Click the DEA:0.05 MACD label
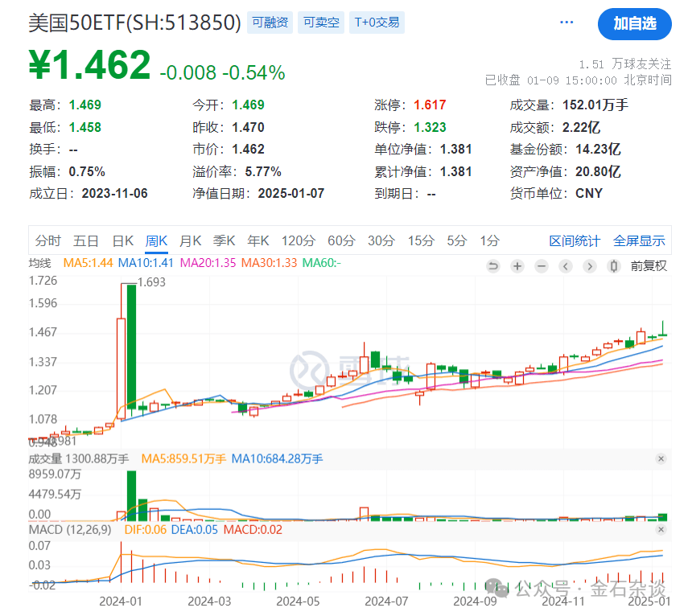The width and height of the screenshot is (688, 616). point(195,530)
